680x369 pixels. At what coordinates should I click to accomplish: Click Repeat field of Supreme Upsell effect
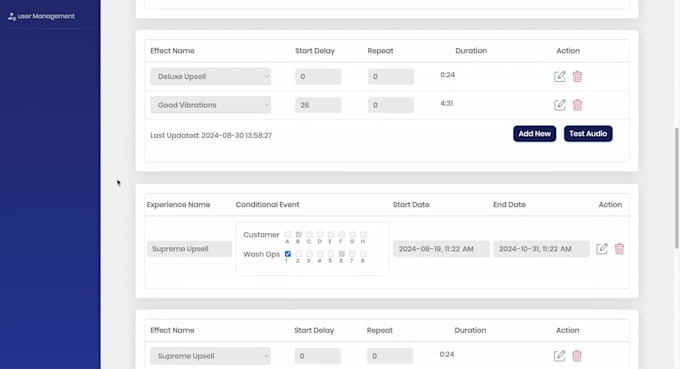(x=390, y=356)
